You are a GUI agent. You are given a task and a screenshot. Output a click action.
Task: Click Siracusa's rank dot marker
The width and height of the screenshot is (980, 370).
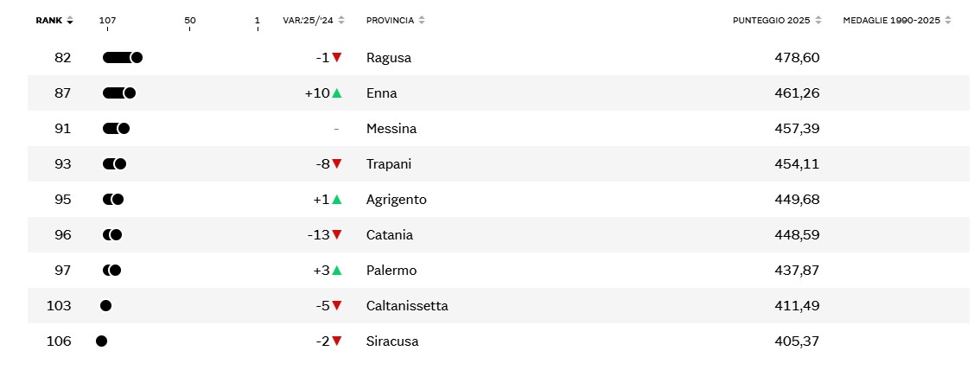[101, 341]
